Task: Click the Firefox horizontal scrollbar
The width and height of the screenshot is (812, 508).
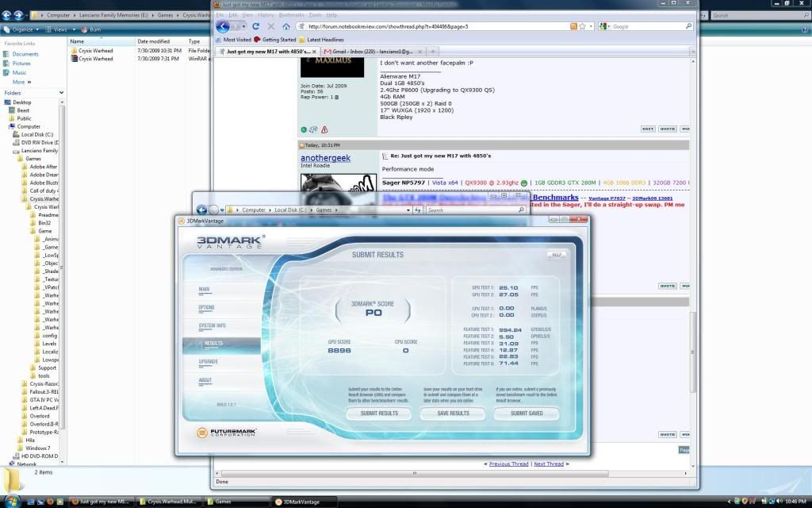Action: point(414,473)
